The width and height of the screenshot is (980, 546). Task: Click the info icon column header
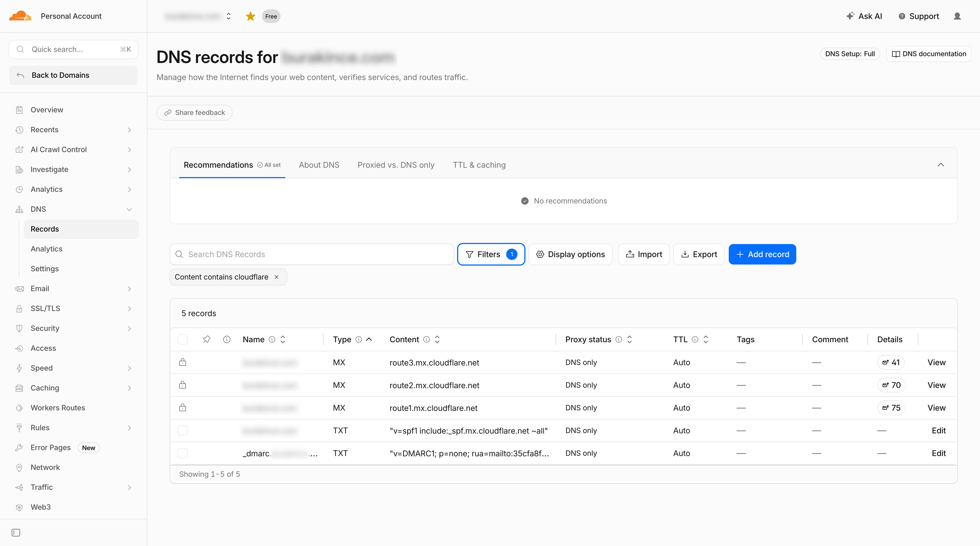pyautogui.click(x=227, y=339)
